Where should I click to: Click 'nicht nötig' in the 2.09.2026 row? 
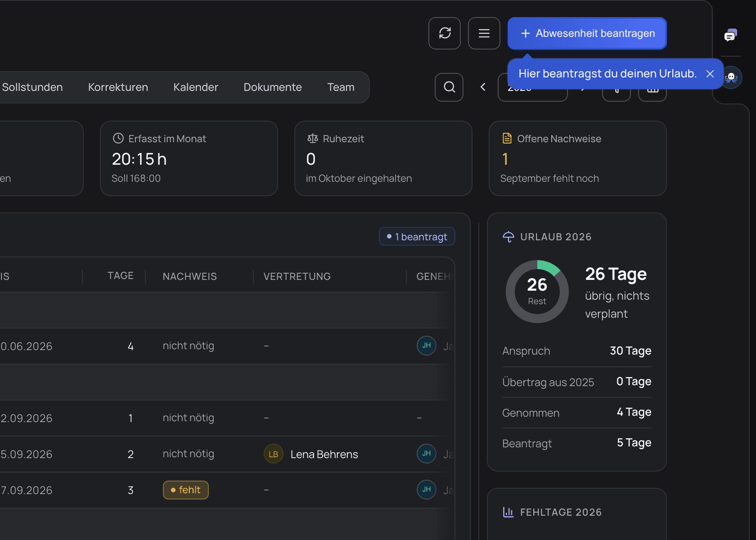(189, 418)
